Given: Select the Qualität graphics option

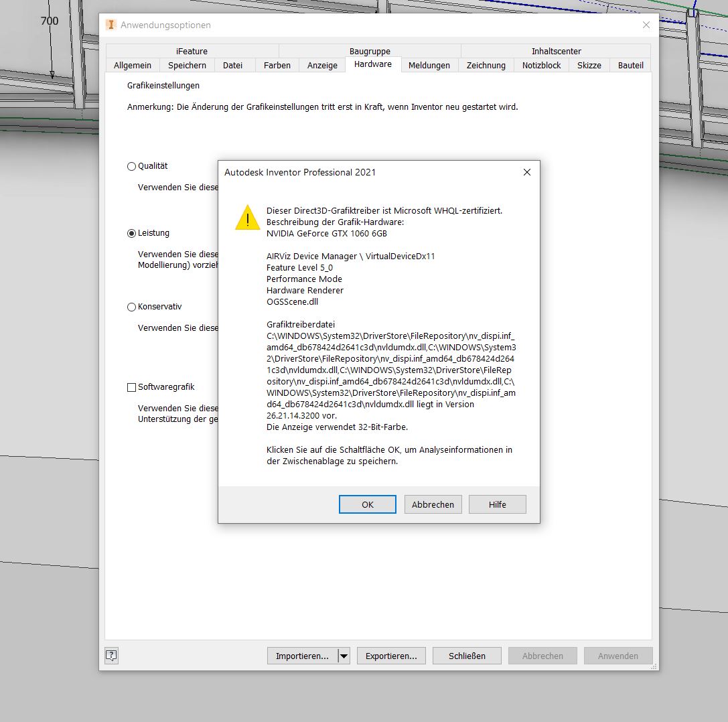Looking at the screenshot, I should (131, 166).
